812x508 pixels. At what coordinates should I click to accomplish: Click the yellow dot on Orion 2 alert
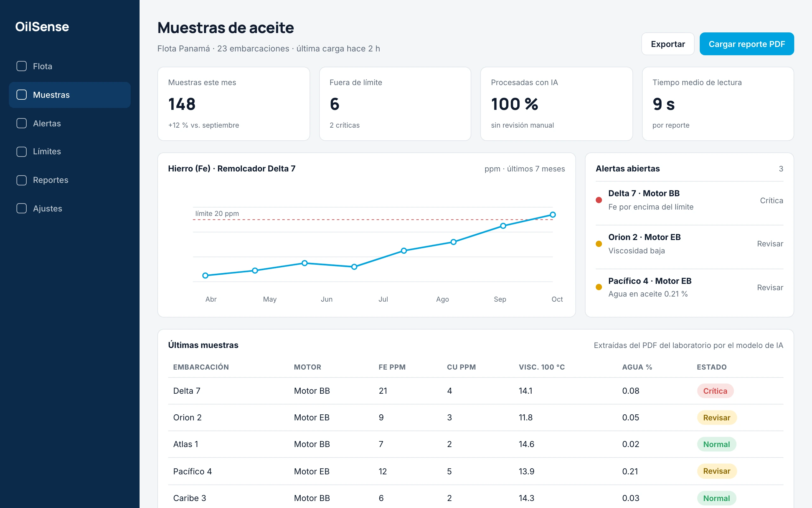(599, 244)
